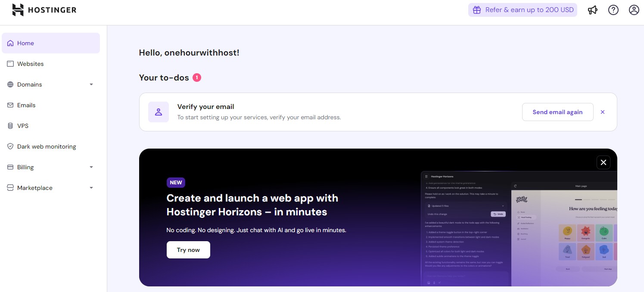
Task: Open the account profile icon
Action: (634, 10)
